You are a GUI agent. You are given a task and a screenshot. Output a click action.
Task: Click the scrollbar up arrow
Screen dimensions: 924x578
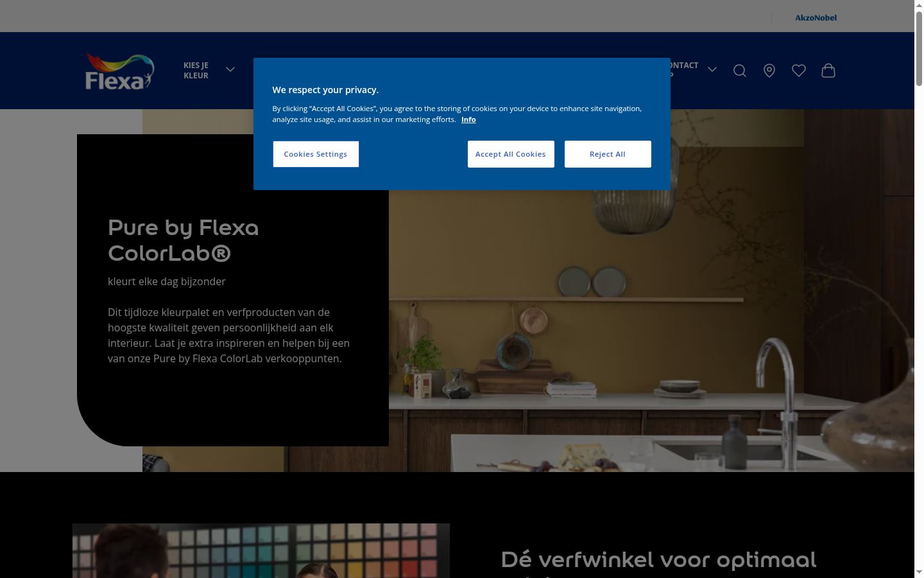tap(919, 5)
